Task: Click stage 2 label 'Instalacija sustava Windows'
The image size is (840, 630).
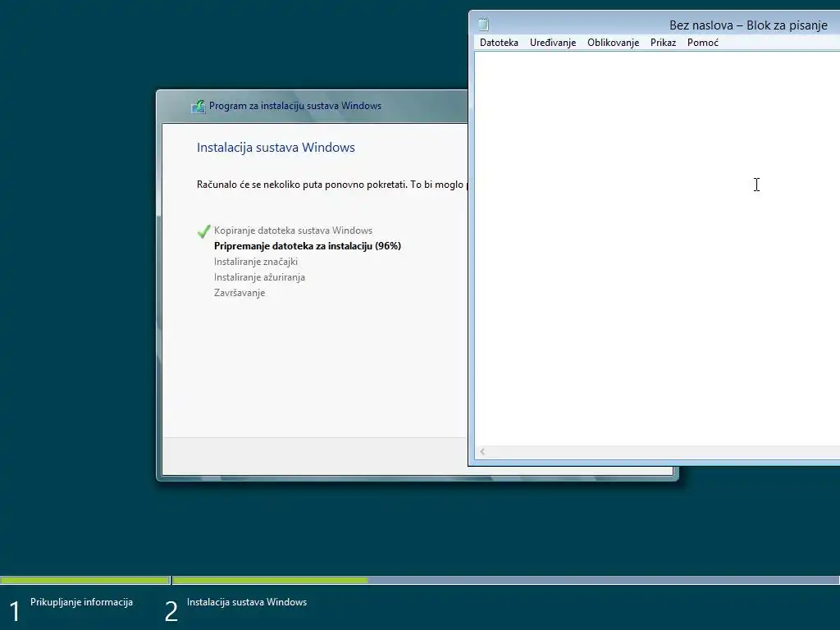Action: [x=246, y=601]
